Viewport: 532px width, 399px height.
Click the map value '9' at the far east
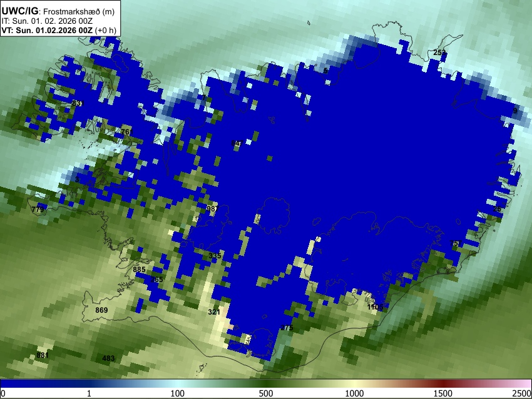[515, 111]
